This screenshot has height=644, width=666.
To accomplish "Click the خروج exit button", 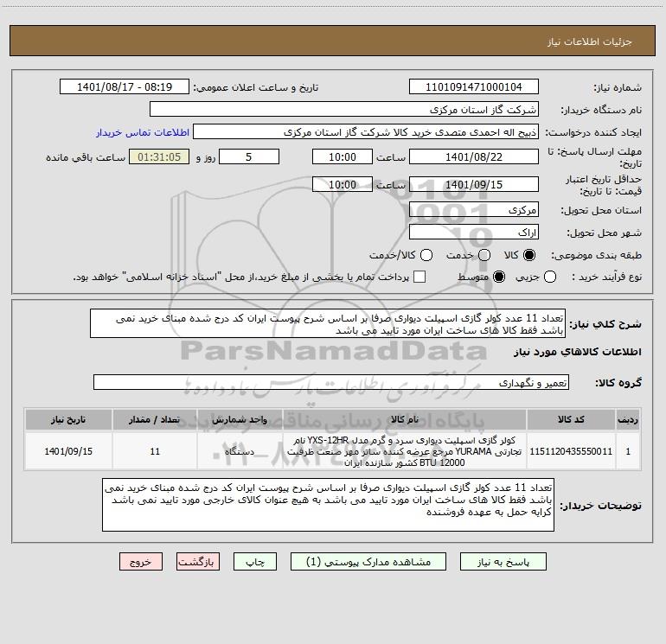I will (141, 562).
